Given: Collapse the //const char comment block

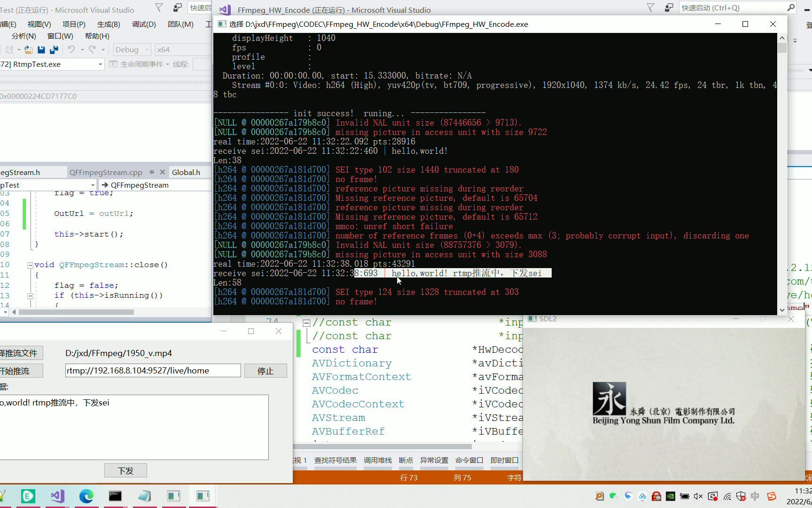Looking at the screenshot, I should pyautogui.click(x=306, y=323).
